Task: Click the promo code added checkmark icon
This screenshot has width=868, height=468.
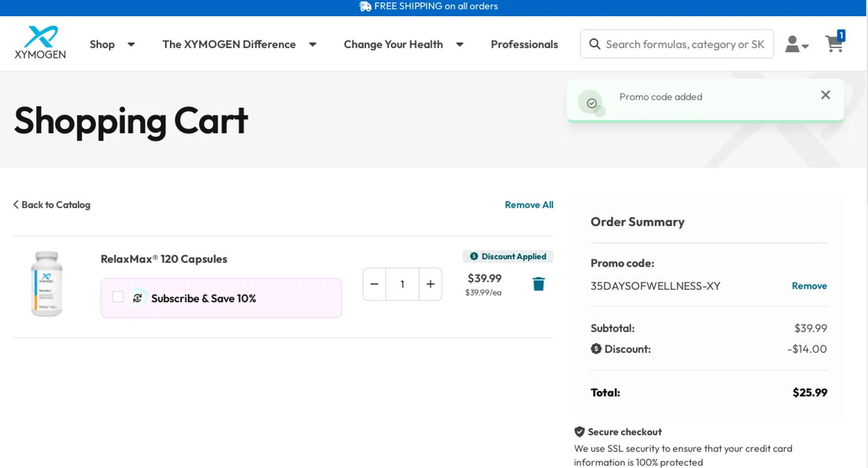Action: point(591,103)
